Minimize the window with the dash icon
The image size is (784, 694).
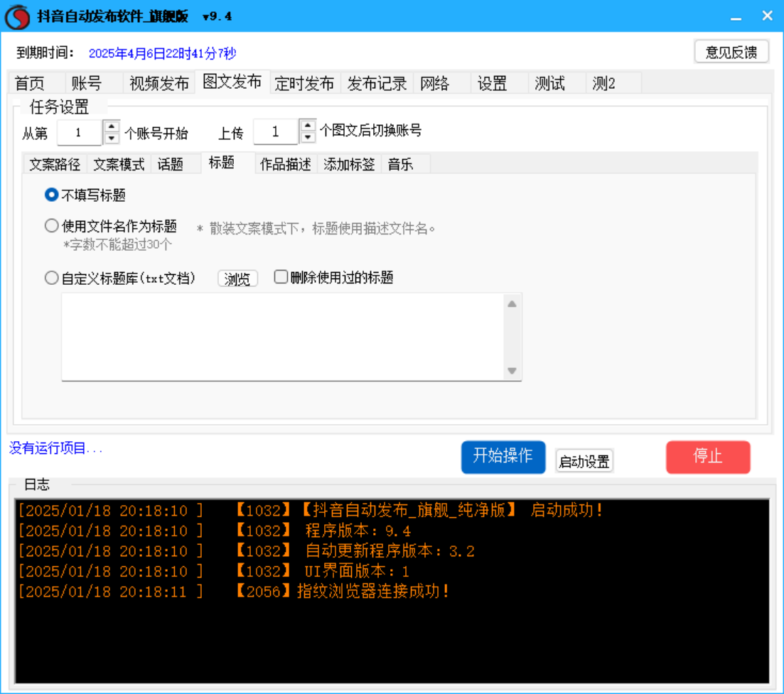coord(736,18)
